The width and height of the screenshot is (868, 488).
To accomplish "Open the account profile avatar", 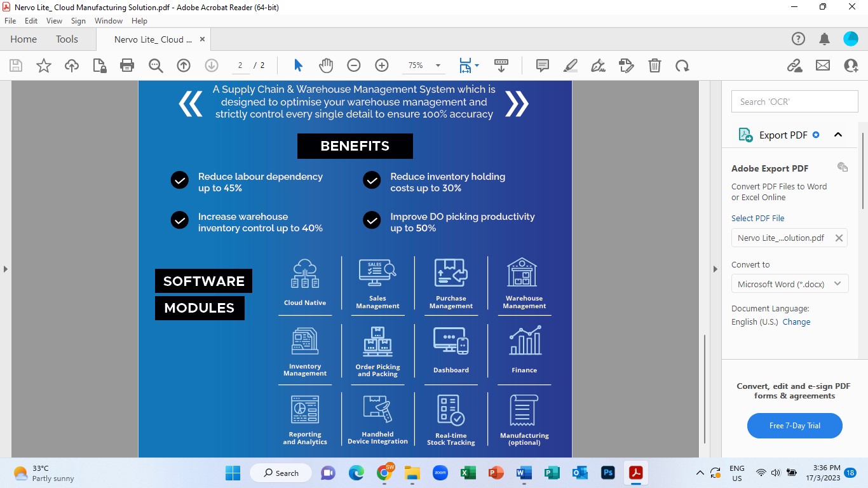I will tap(851, 39).
